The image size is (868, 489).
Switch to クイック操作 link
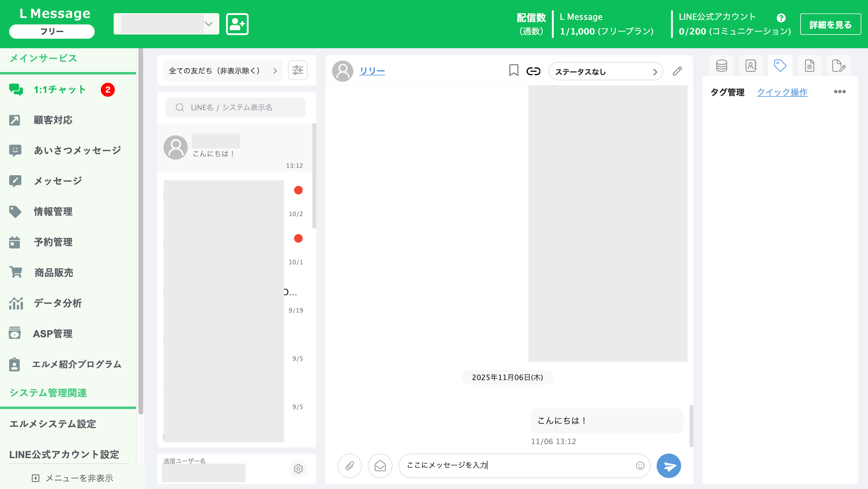782,92
